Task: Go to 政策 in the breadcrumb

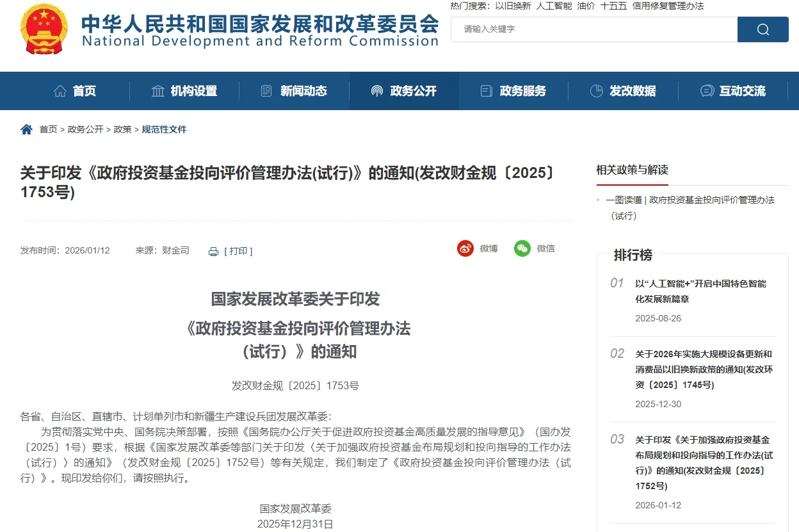Action: click(122, 129)
